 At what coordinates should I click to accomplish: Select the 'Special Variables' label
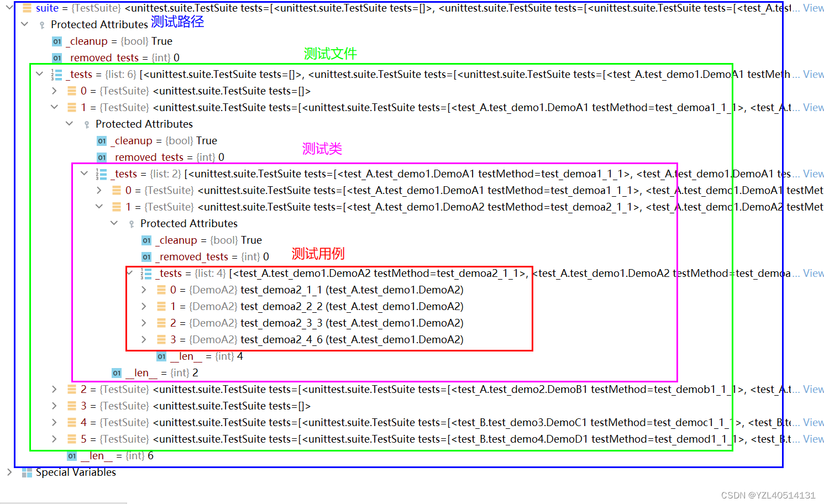click(76, 472)
